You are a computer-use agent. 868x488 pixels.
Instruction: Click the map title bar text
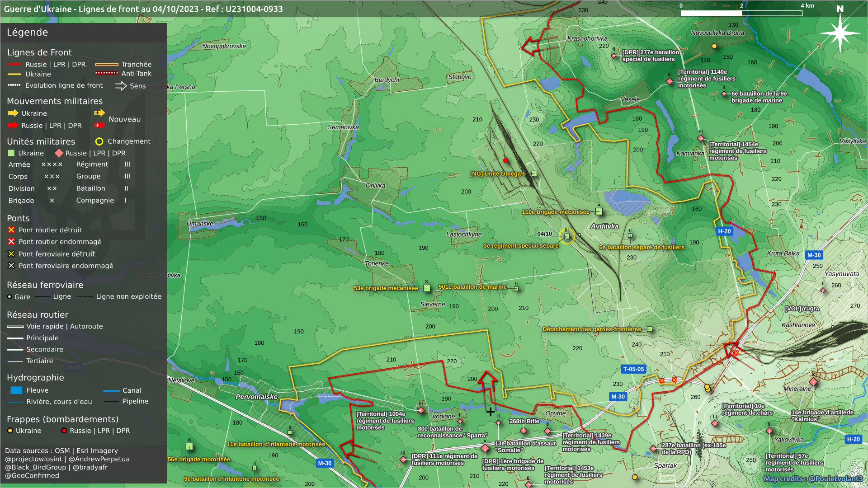tap(143, 9)
